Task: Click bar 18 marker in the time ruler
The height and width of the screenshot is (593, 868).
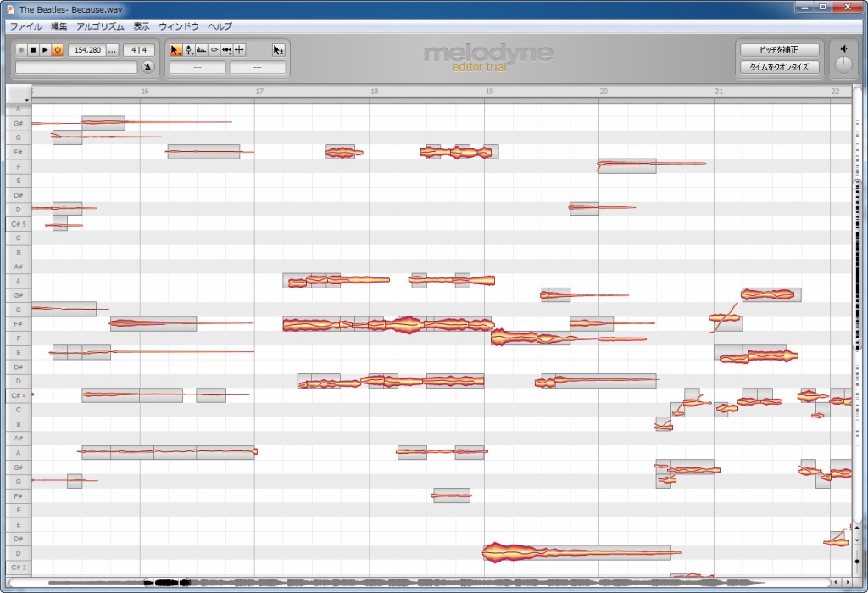Action: click(374, 92)
